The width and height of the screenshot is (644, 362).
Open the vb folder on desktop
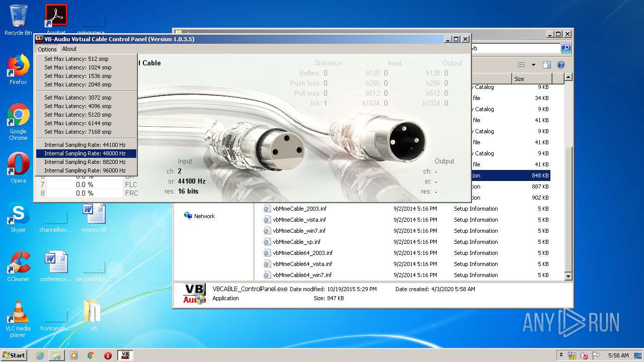click(94, 316)
